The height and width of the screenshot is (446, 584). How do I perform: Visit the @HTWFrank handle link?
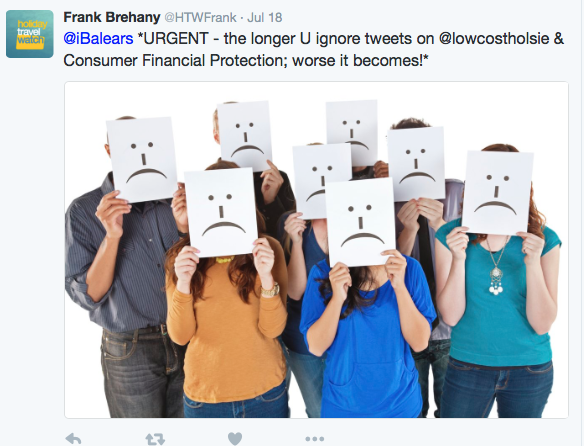coord(200,18)
